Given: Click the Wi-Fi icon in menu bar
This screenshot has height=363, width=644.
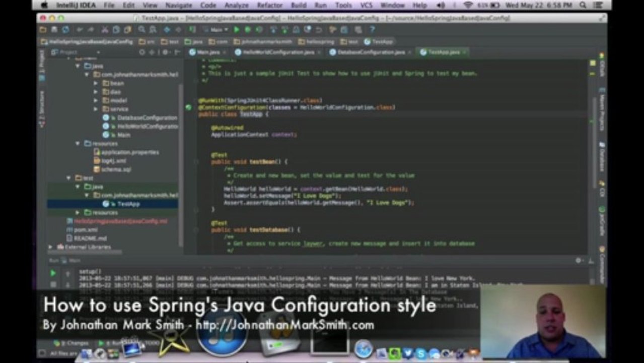Looking at the screenshot, I should (468, 5).
